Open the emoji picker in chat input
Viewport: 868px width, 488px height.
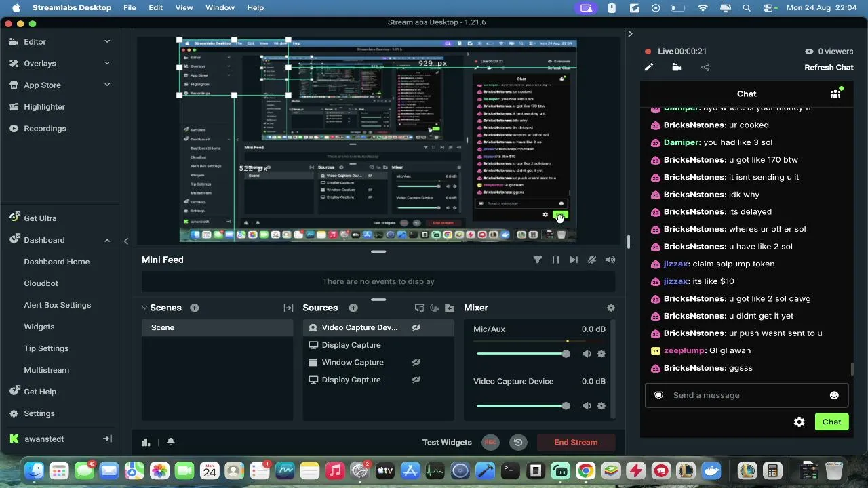(x=834, y=395)
